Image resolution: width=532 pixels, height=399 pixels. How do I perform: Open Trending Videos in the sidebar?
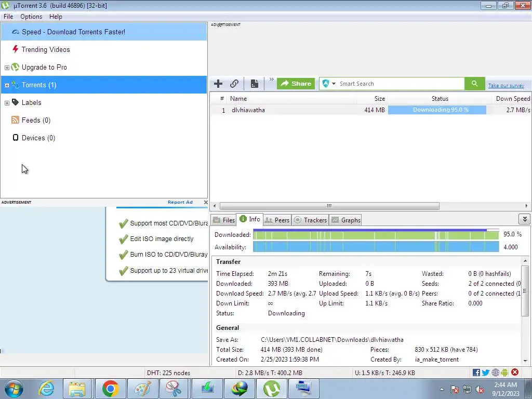[46, 49]
